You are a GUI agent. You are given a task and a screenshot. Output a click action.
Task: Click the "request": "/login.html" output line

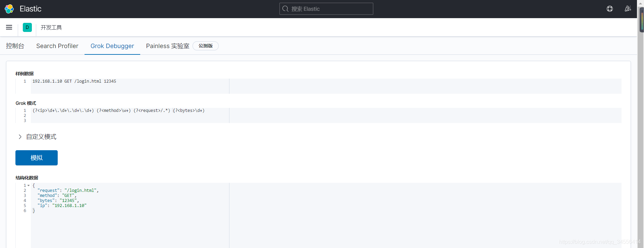(x=68, y=191)
